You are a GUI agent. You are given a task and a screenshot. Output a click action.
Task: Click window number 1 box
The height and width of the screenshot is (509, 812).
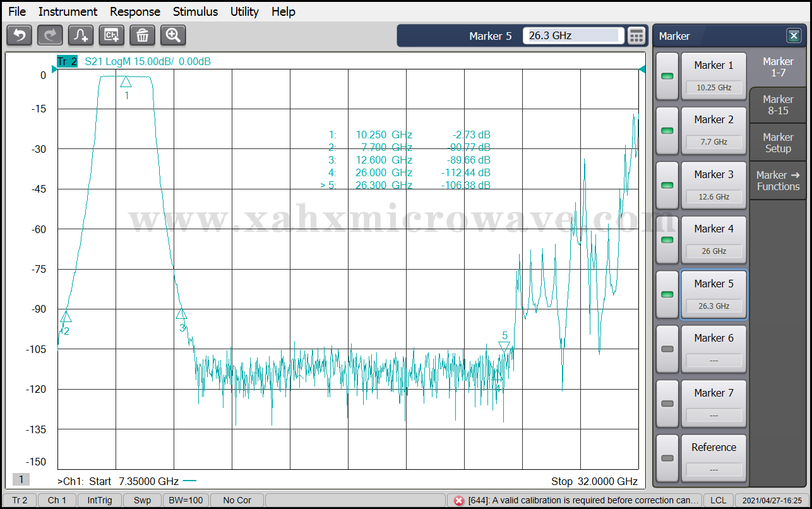pos(20,479)
